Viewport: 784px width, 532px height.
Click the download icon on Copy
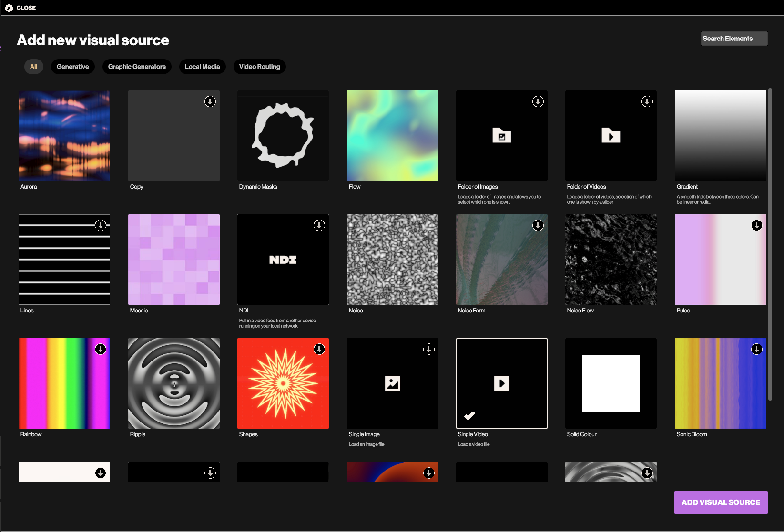click(210, 101)
